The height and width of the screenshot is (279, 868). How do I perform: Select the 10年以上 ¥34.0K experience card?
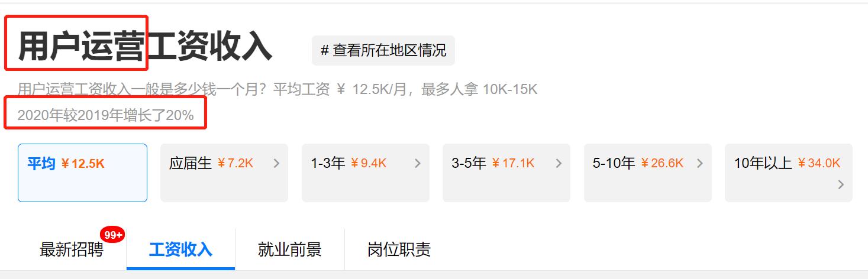click(789, 173)
